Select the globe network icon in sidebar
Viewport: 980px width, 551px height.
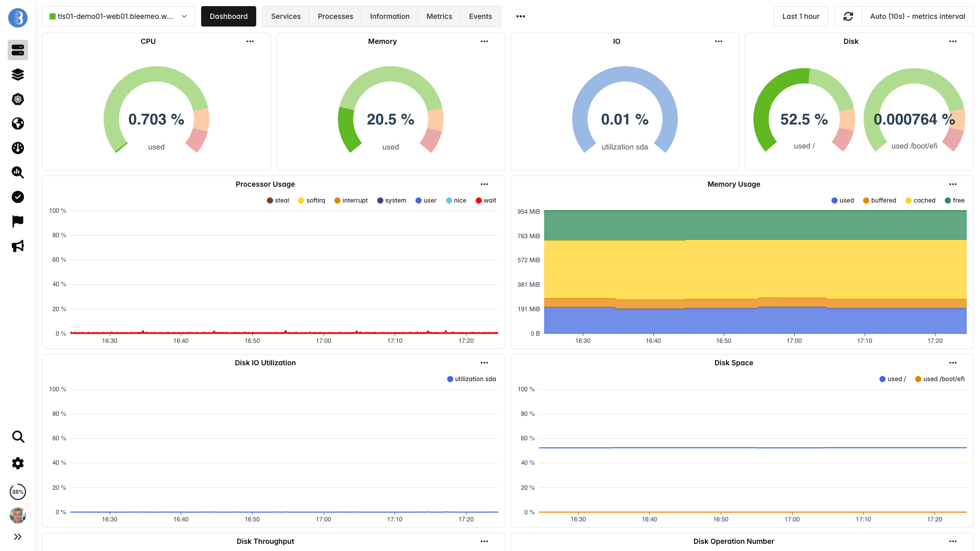coord(18,123)
